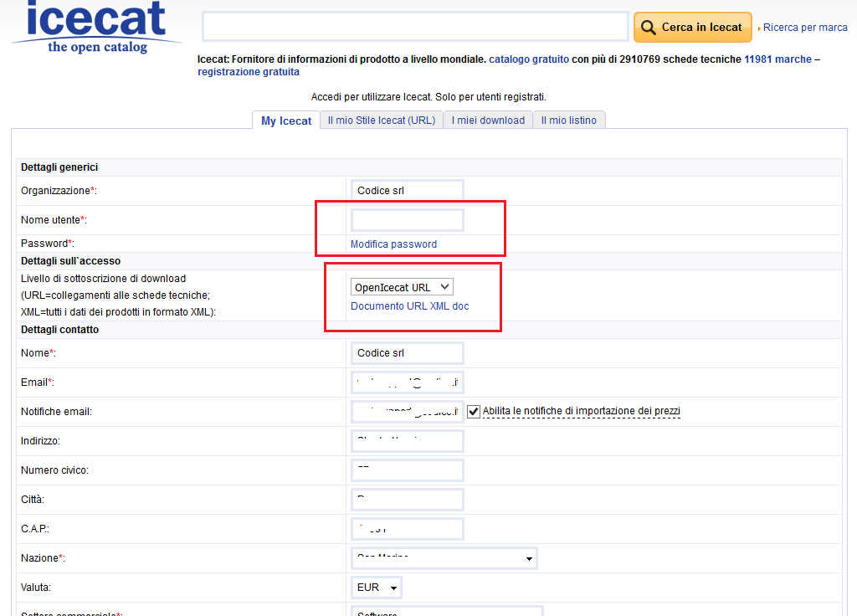Click the C.A.P. input field
Screen dimensions: 857x616
(408, 529)
